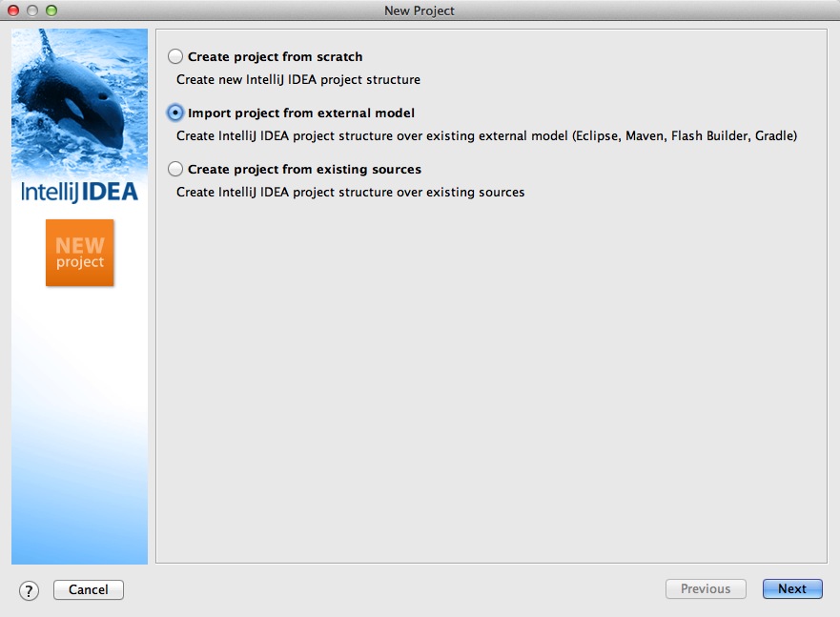The height and width of the screenshot is (617, 840).
Task: Click the Eclipse, Maven, Gradle description text
Action: pyautogui.click(x=486, y=136)
